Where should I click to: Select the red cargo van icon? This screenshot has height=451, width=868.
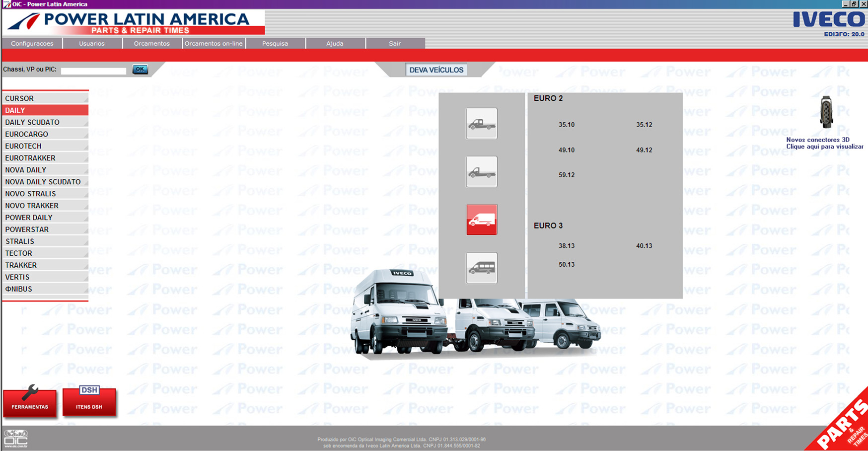(x=481, y=220)
